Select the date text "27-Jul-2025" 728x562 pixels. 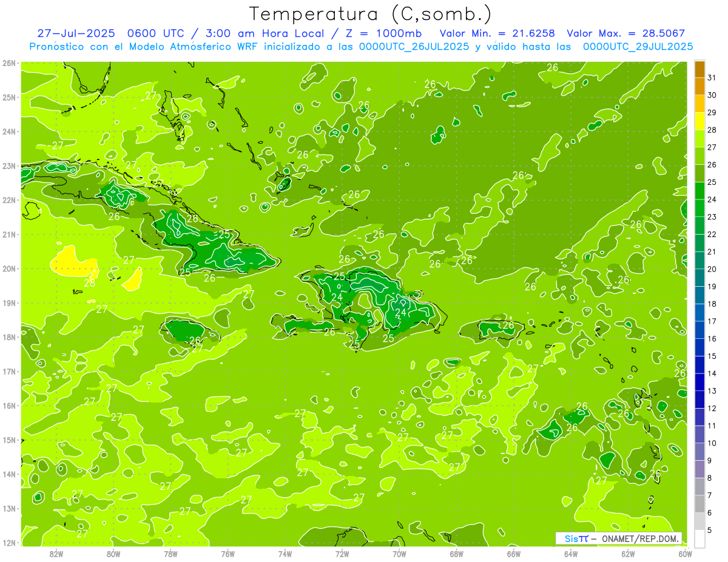[76, 33]
